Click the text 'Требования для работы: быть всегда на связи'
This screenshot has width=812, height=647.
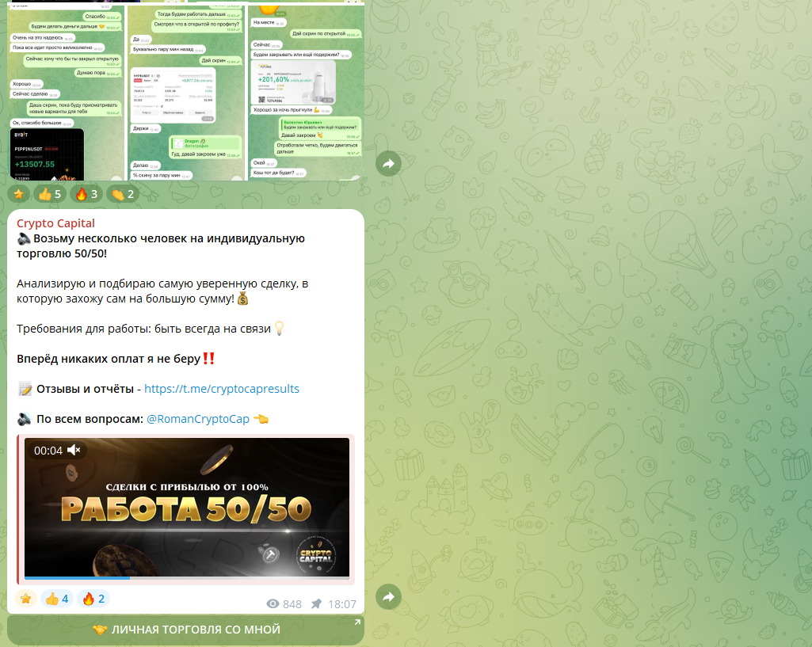[x=143, y=329]
